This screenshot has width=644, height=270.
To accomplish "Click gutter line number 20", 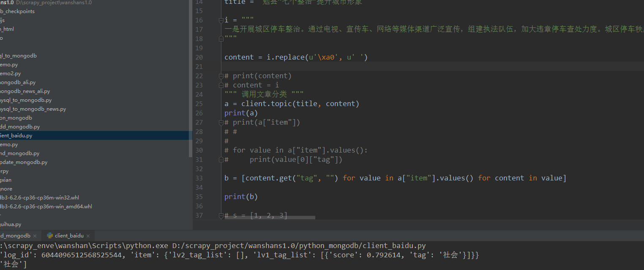I will click(x=199, y=57).
